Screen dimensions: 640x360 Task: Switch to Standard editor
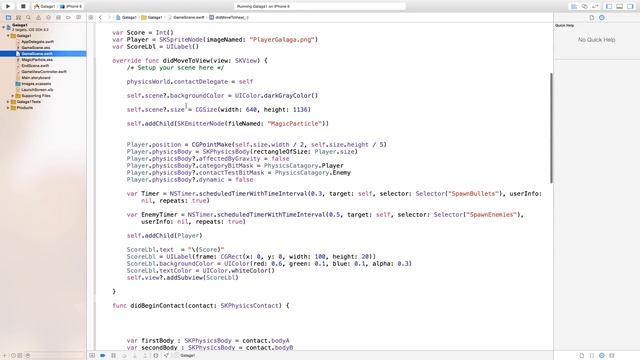(x=574, y=7)
